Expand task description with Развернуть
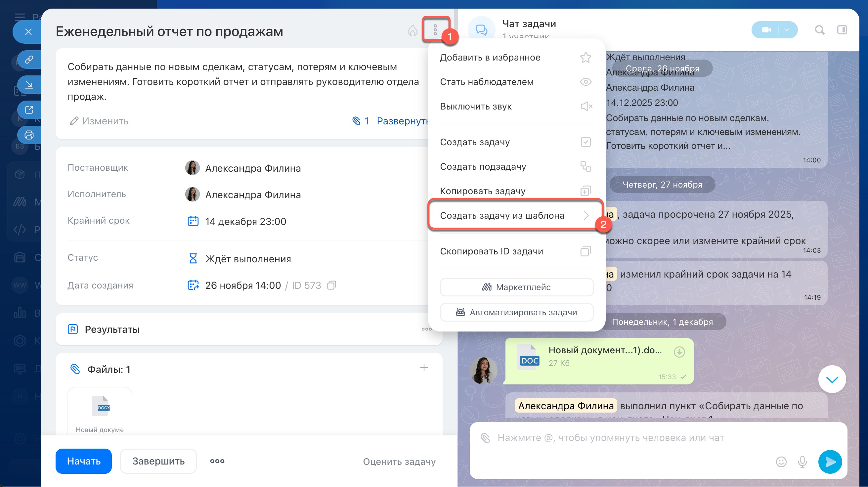This screenshot has width=868, height=487. point(402,121)
